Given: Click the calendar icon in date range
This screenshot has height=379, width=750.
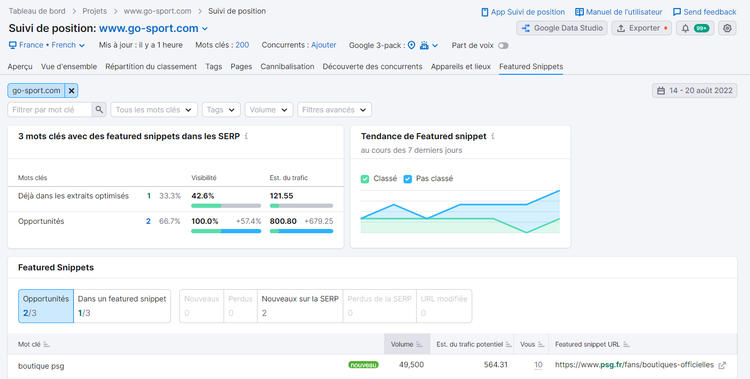Looking at the screenshot, I should (x=661, y=90).
